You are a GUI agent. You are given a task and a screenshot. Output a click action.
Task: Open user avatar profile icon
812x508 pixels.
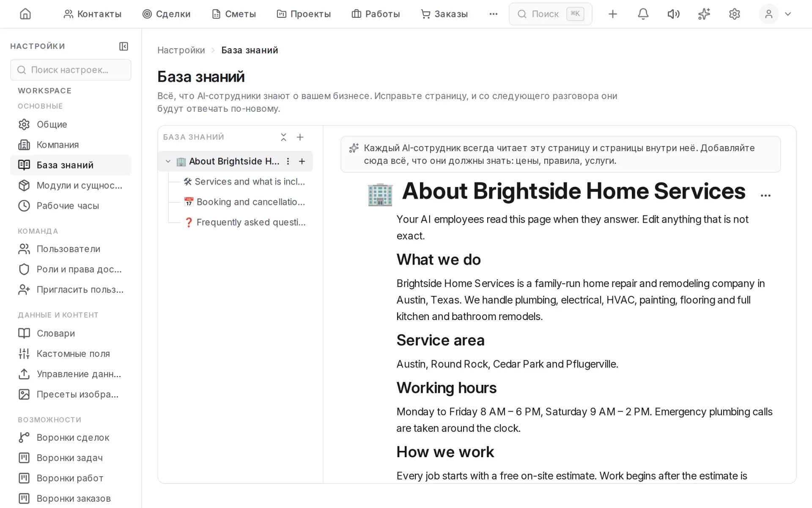(768, 14)
